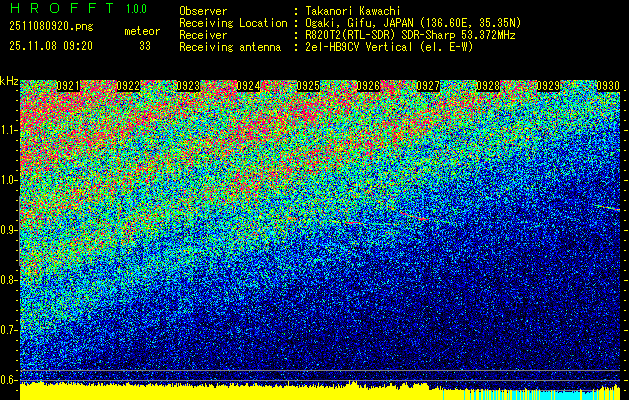Image resolution: width=629 pixels, height=400 pixels.
Task: Click the 0922 time marker
Action: pyautogui.click(x=128, y=86)
